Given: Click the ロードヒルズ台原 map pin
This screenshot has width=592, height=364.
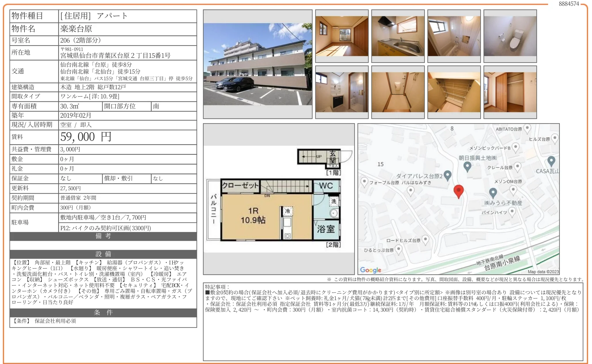Looking at the screenshot, I should (425, 239).
